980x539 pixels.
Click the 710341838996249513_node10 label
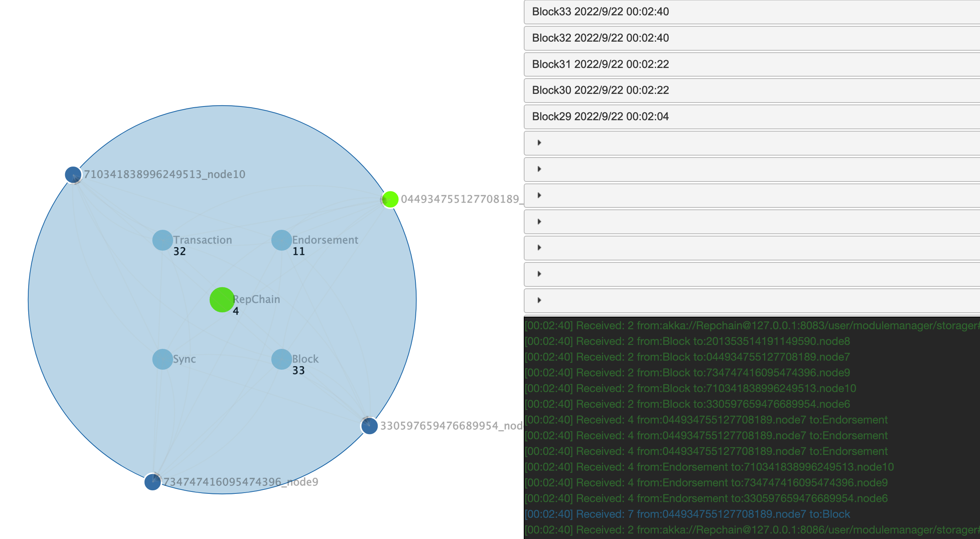pyautogui.click(x=165, y=174)
